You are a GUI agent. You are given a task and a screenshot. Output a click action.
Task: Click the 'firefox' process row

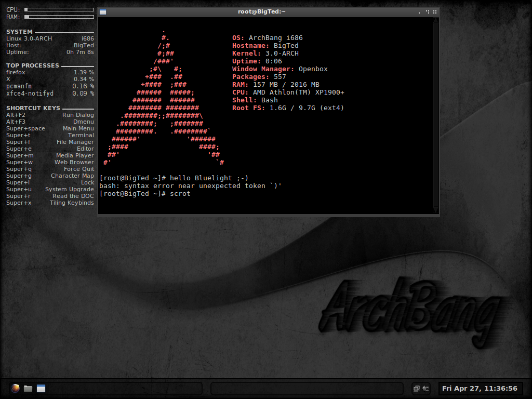click(x=50, y=73)
